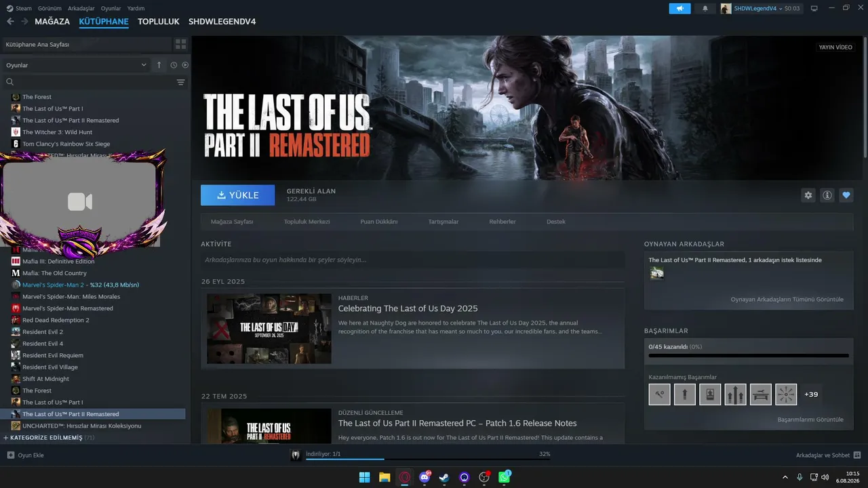Click the plus icon beside Oyun Ekle
The width and height of the screenshot is (868, 488).
[11, 455]
